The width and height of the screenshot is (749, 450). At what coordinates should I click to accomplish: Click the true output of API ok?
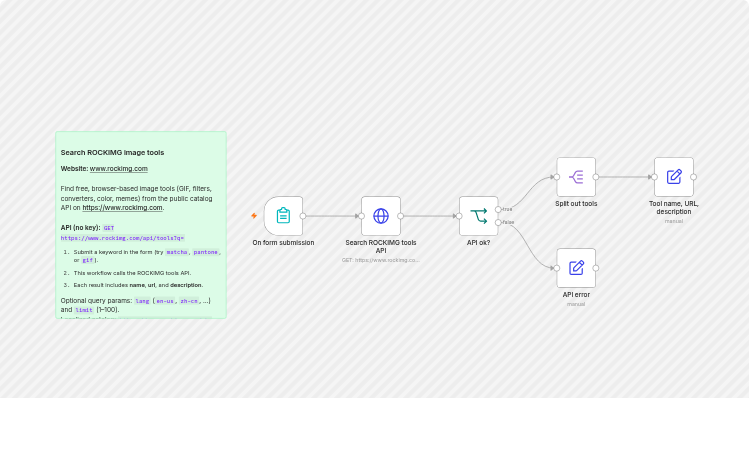[498, 209]
